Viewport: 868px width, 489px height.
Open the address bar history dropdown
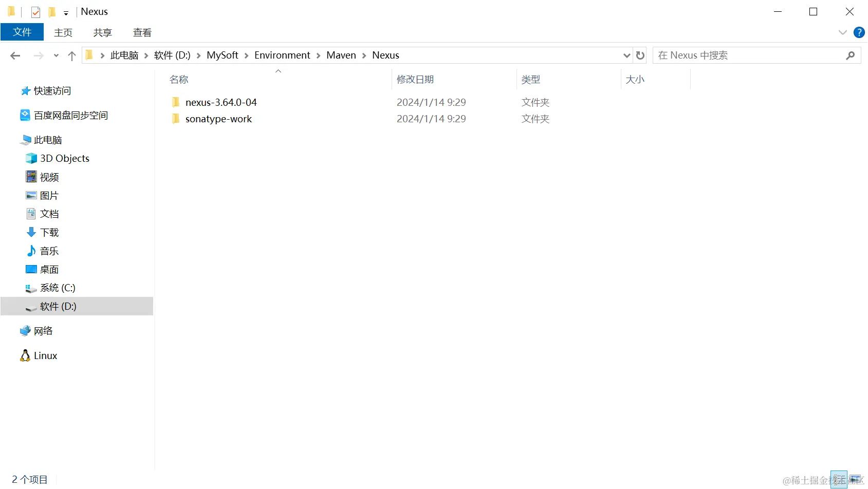(x=626, y=55)
